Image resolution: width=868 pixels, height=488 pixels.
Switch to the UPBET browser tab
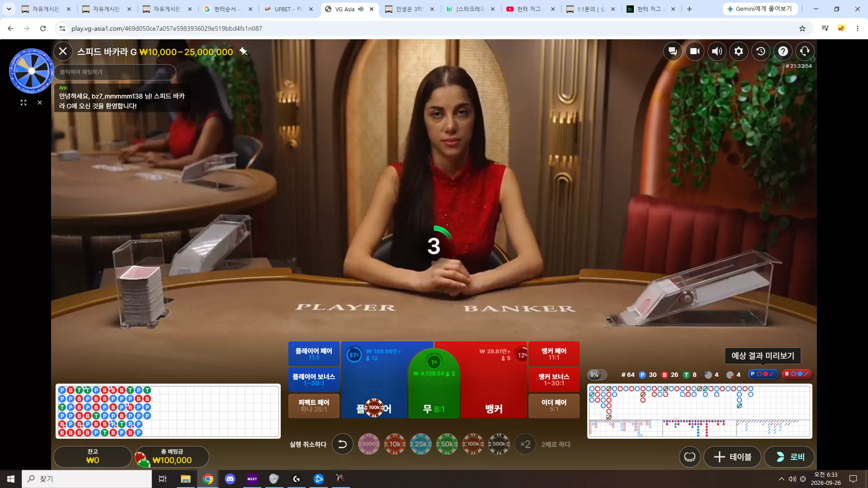point(288,9)
